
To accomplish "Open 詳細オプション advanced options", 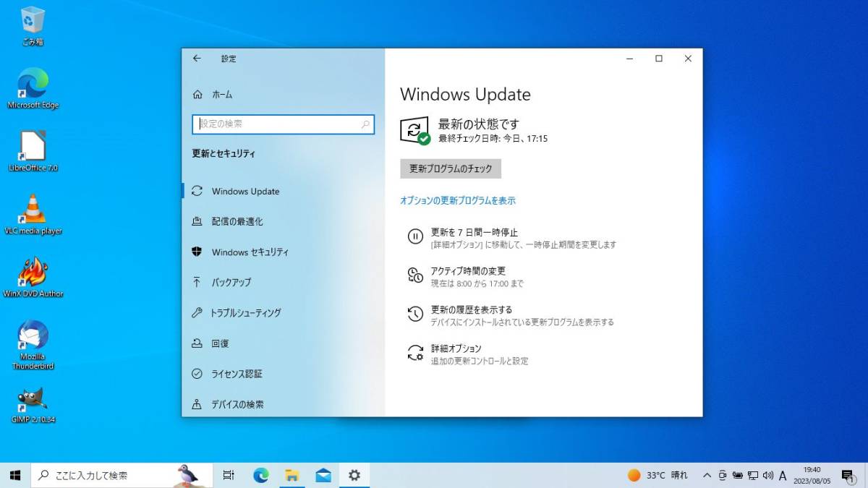I will click(456, 348).
